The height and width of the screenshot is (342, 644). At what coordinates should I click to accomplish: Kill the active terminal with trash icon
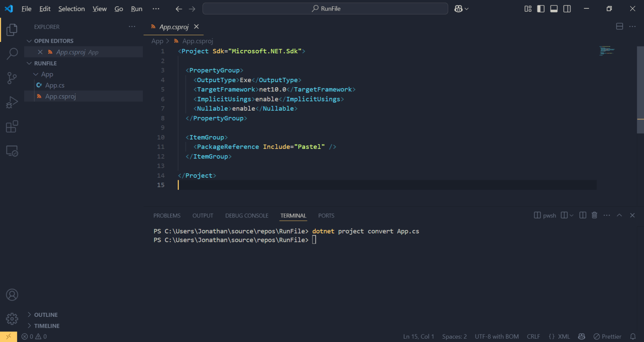point(594,215)
